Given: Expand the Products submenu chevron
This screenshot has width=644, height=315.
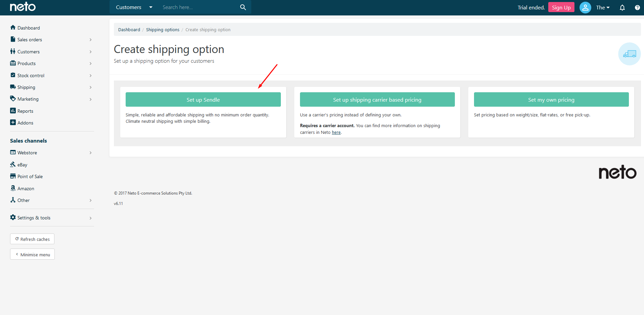Looking at the screenshot, I should (x=90, y=63).
